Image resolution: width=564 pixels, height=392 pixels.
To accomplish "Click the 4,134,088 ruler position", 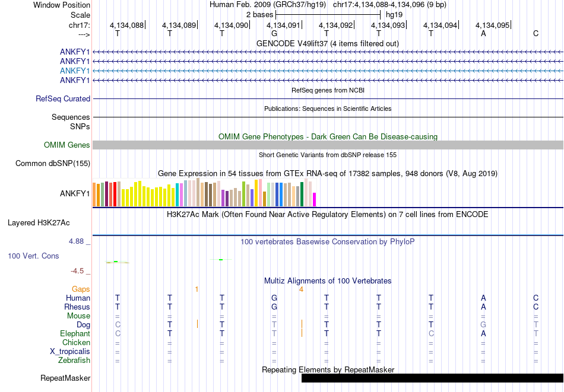I will point(126,25).
